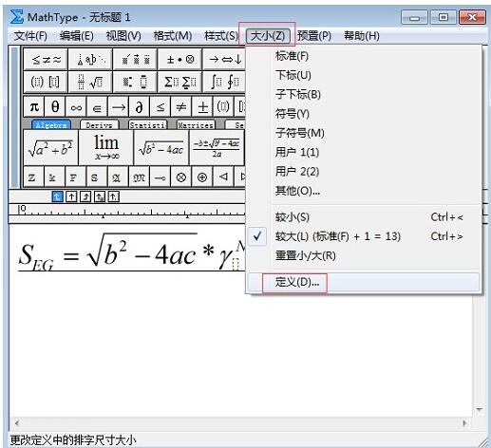Viewport: 491px width, 448px height.
Task: Switch to the Derivs tab
Action: (x=100, y=125)
